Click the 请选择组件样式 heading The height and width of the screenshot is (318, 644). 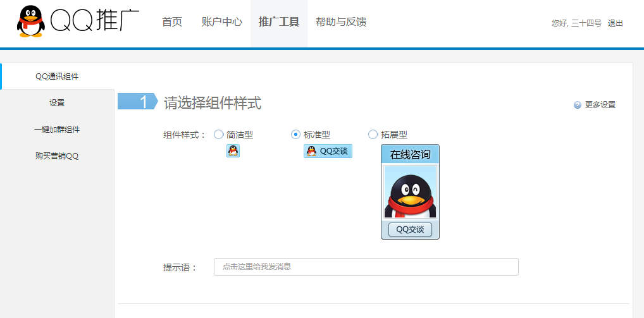tap(213, 102)
